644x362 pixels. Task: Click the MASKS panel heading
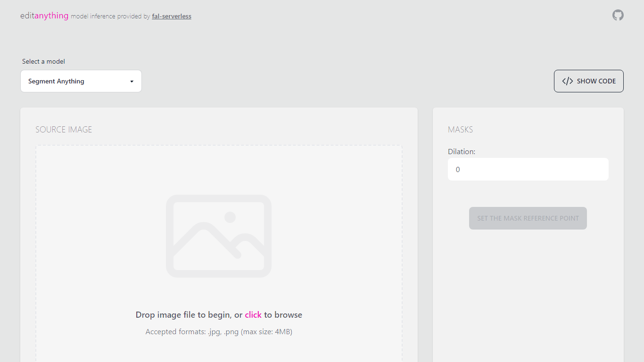(460, 130)
